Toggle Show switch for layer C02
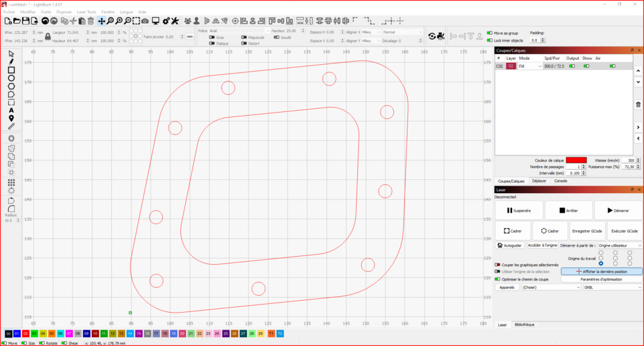The image size is (644, 346). coord(587,66)
